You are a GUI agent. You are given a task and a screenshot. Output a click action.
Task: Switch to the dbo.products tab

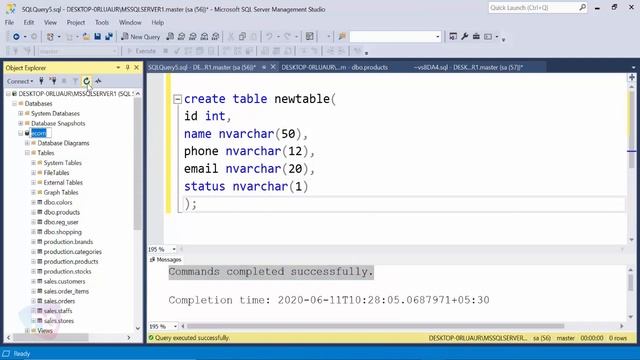tap(334, 67)
